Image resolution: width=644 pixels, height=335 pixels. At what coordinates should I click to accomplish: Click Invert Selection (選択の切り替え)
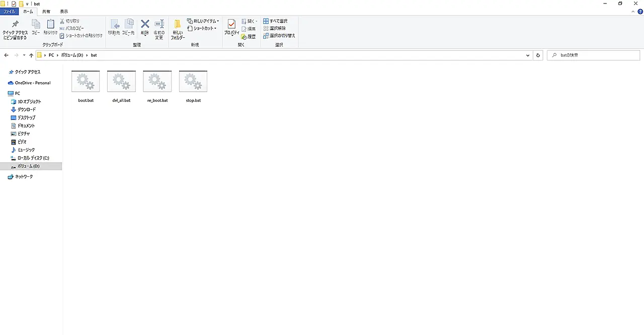(x=279, y=36)
